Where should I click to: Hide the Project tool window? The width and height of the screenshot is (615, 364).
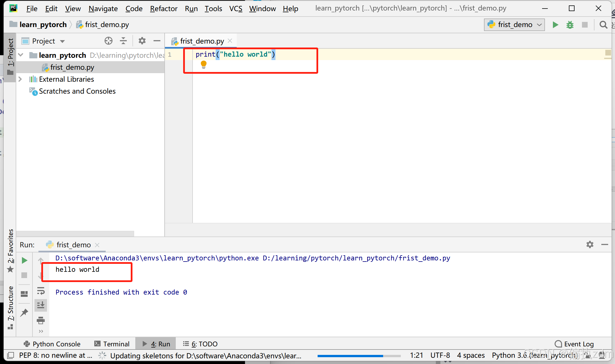click(x=157, y=41)
